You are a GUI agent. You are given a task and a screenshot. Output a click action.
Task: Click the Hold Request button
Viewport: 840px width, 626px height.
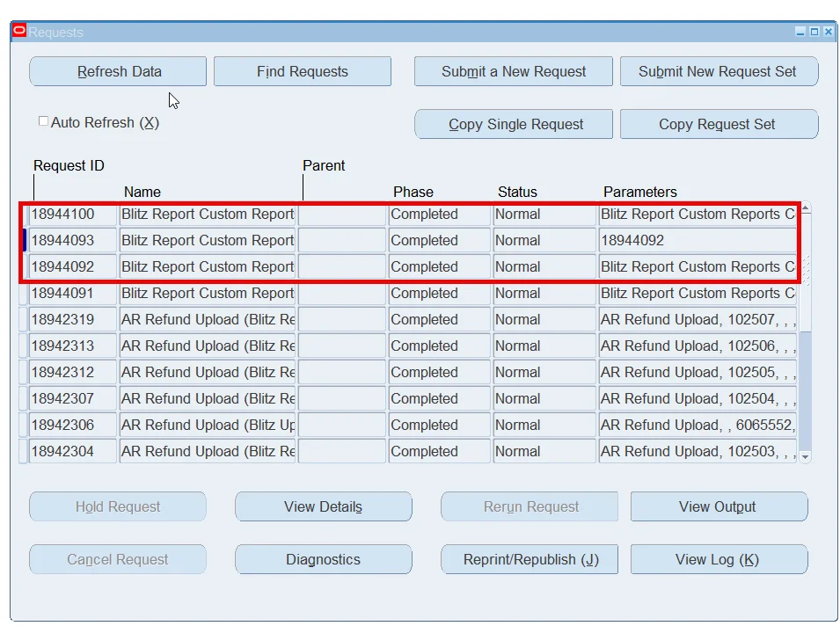point(118,506)
